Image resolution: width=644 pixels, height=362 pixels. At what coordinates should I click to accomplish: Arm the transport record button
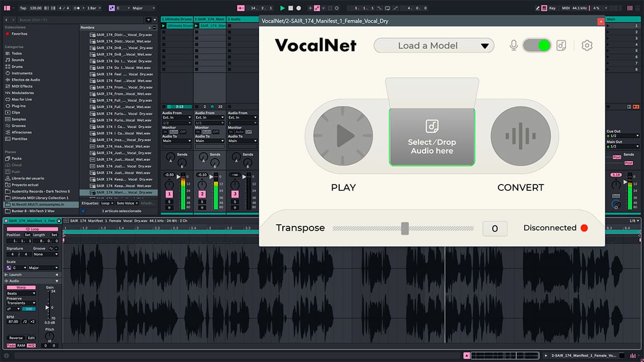pos(298,8)
